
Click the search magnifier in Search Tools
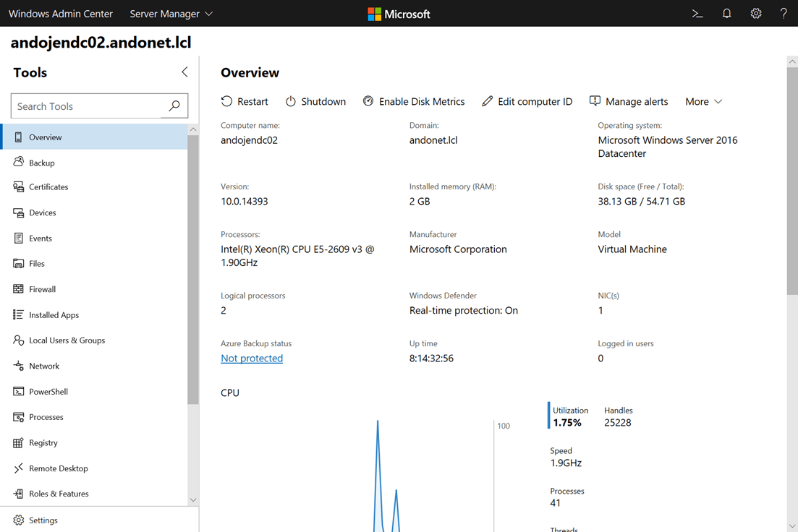(174, 106)
